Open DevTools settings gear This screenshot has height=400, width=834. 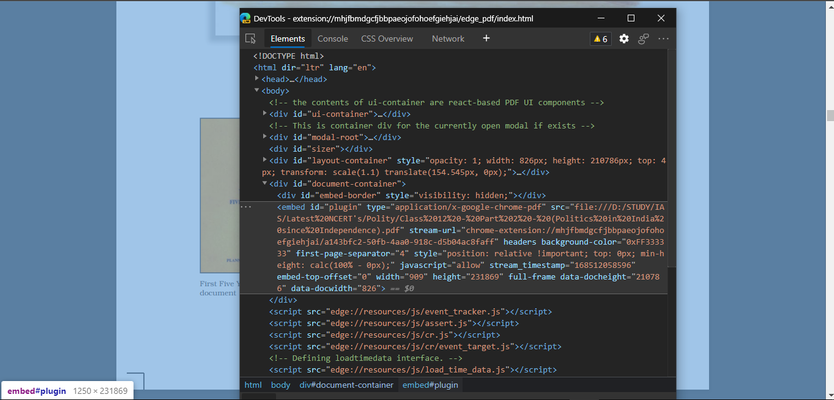coord(624,39)
